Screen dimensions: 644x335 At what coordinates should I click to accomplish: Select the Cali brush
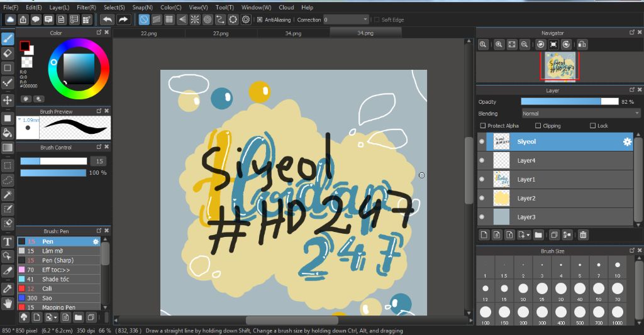pyautogui.click(x=58, y=288)
